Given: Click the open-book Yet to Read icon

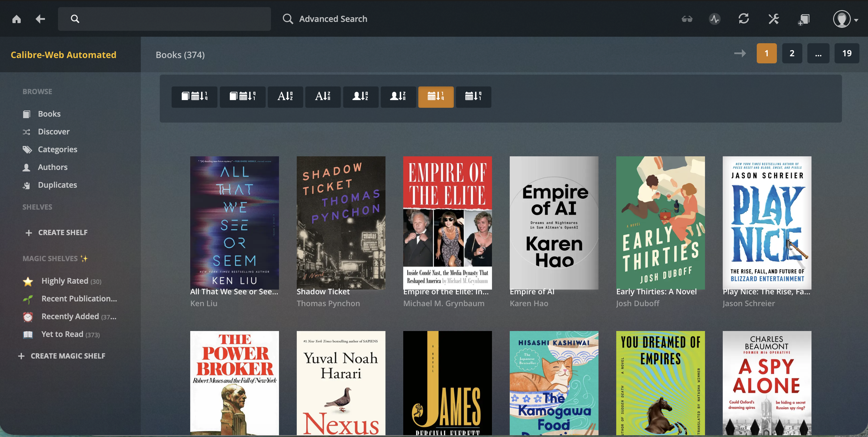Looking at the screenshot, I should coord(28,335).
